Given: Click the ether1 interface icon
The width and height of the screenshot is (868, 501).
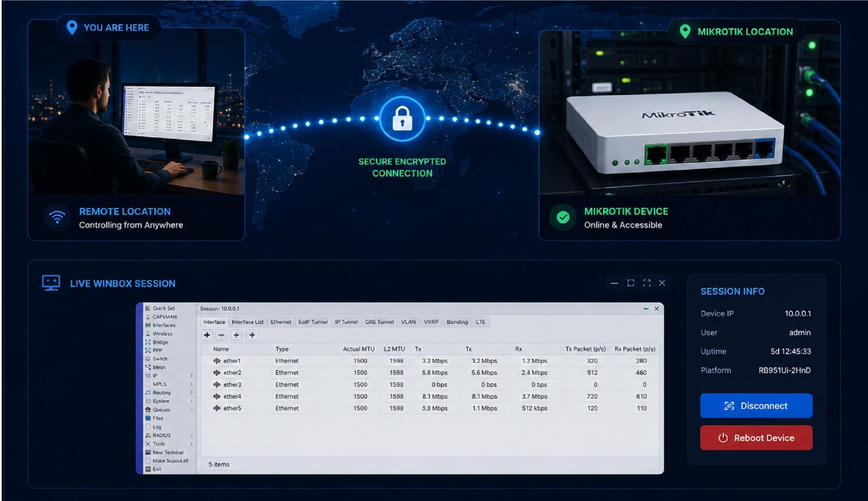Looking at the screenshot, I should click(217, 361).
